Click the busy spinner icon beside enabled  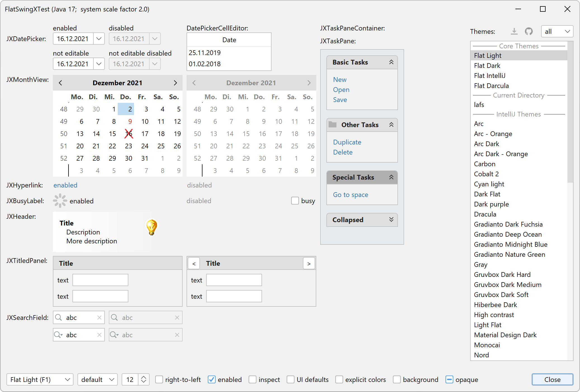(x=60, y=201)
